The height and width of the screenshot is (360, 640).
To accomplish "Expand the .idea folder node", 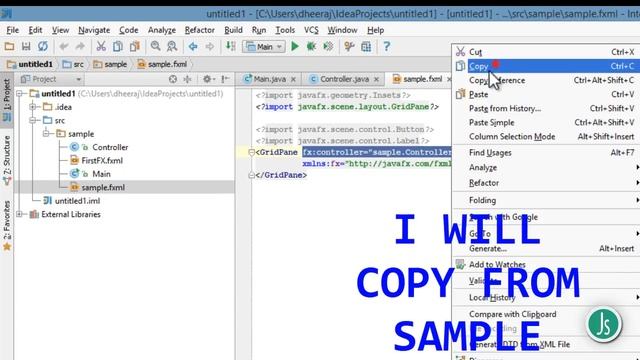I will pos(33,107).
